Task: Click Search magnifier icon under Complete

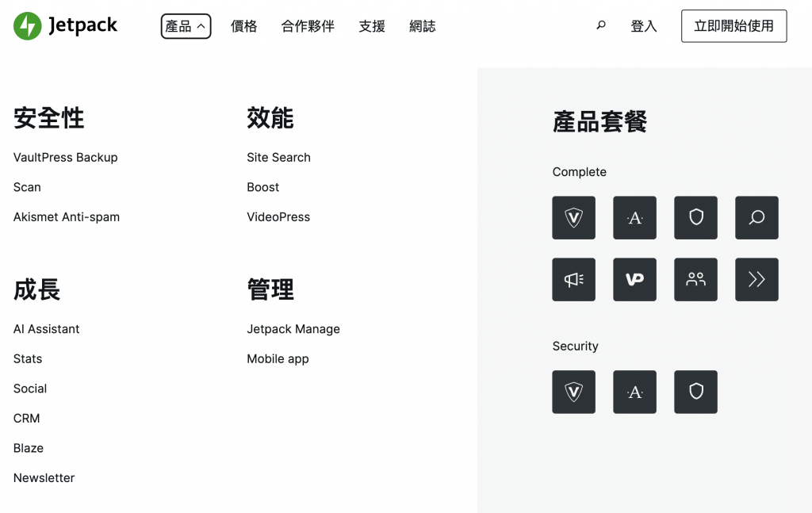Action: coord(756,217)
